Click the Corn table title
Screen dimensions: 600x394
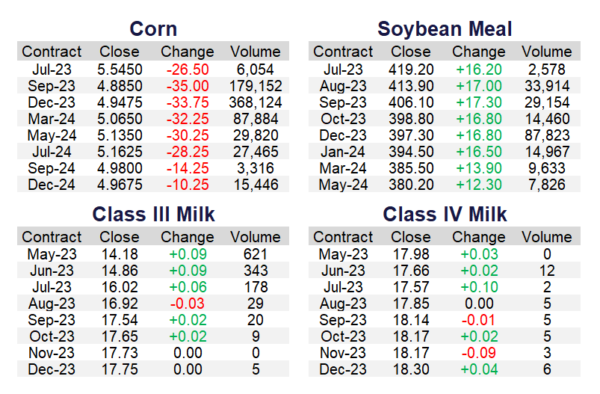click(x=153, y=29)
